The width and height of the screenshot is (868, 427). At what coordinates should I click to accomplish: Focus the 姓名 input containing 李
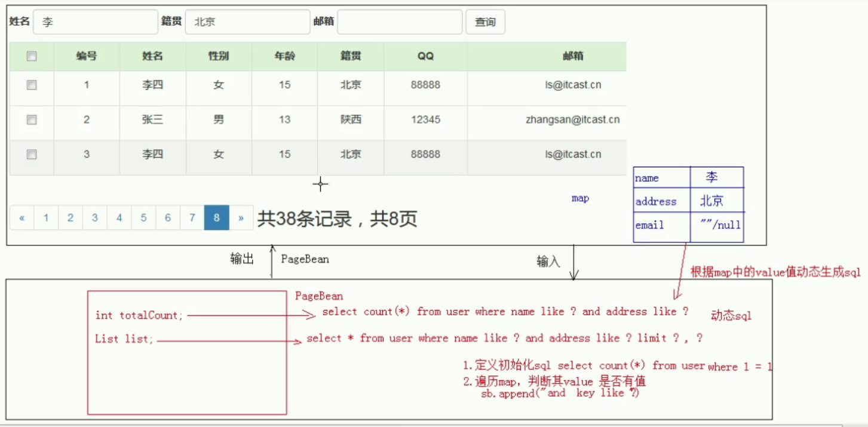96,22
